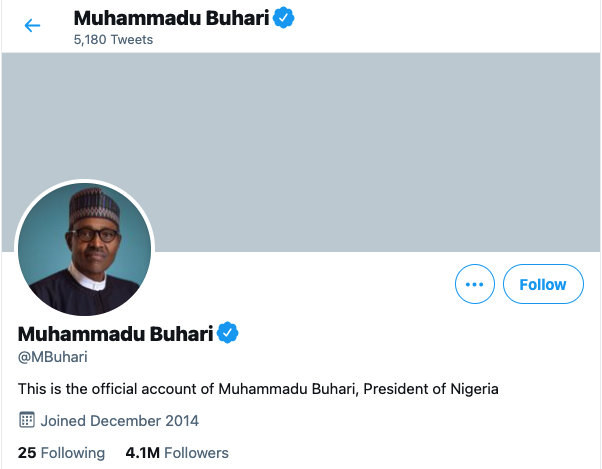Image resolution: width=602 pixels, height=469 pixels.
Task: Open the Following list link
Action: pyautogui.click(x=73, y=453)
